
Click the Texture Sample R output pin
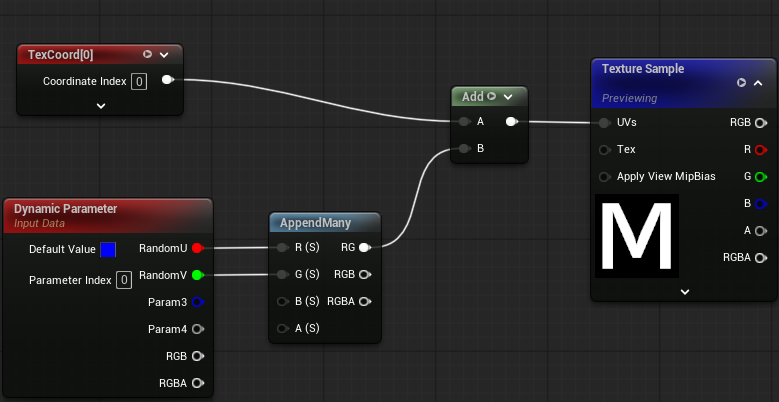760,150
